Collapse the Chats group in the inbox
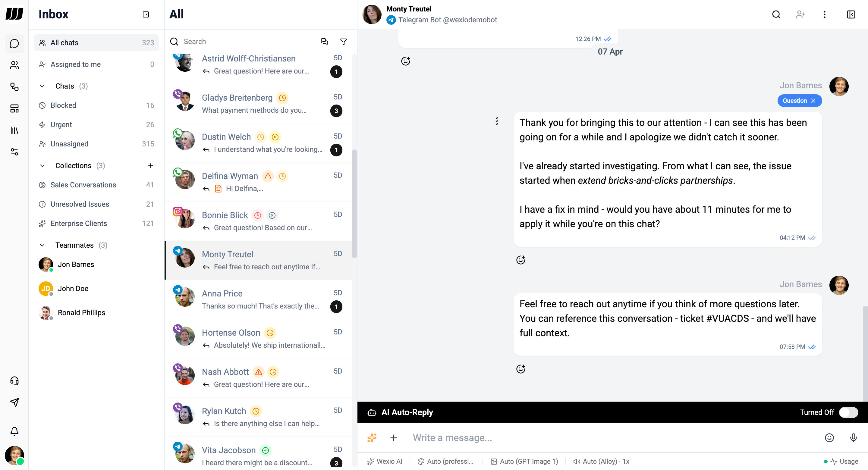This screenshot has width=868, height=470. [42, 86]
